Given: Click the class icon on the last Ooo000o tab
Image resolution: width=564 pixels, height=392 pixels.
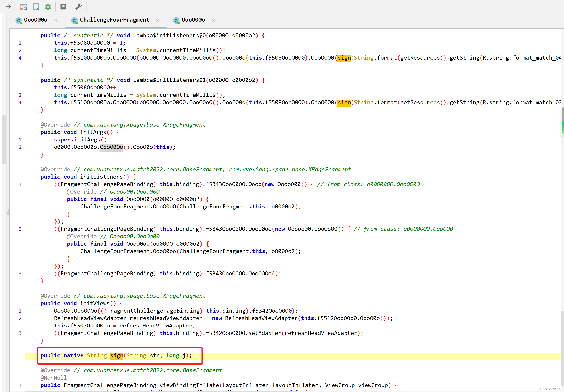Looking at the screenshot, I should 176,21.
